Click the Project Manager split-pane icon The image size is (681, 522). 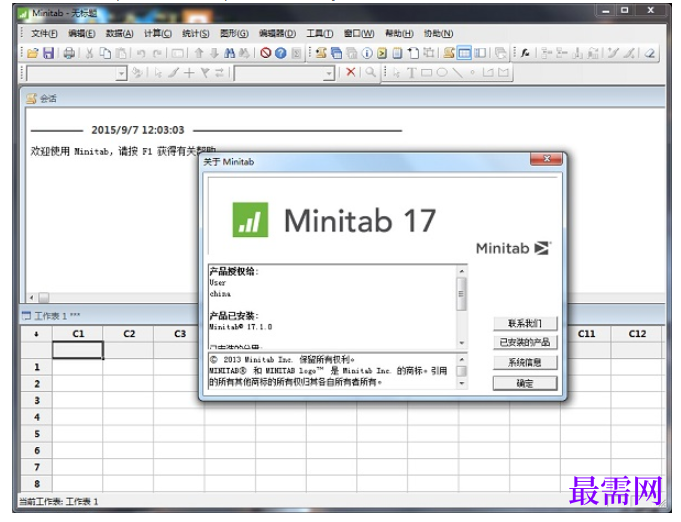(480, 53)
